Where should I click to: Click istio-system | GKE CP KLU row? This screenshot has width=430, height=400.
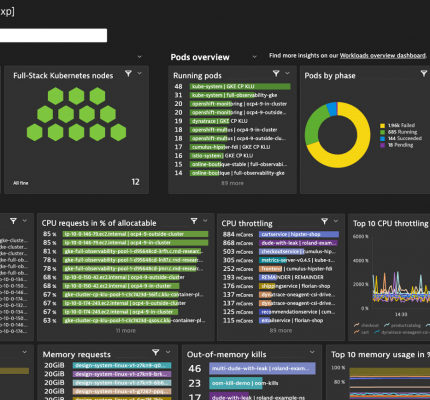[232, 156]
